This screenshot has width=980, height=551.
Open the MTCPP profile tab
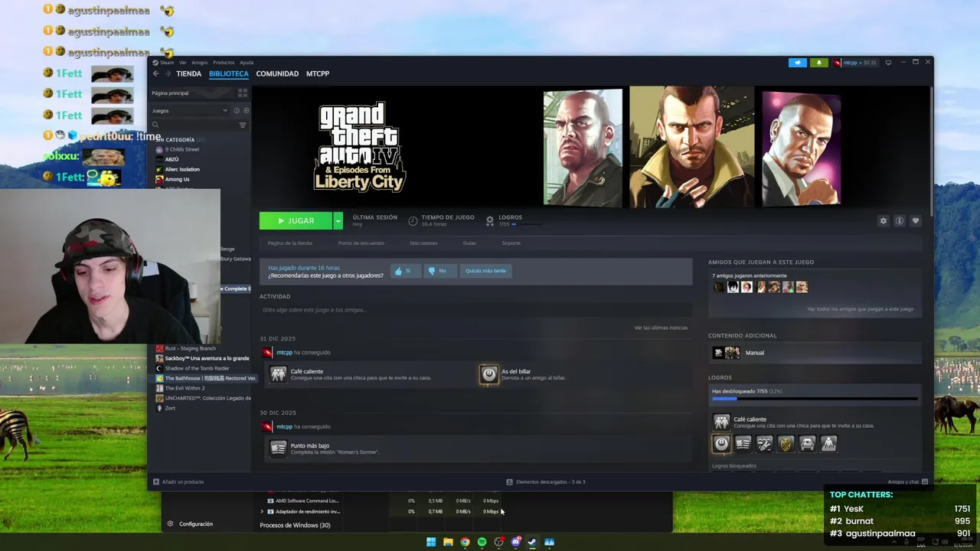tap(318, 73)
